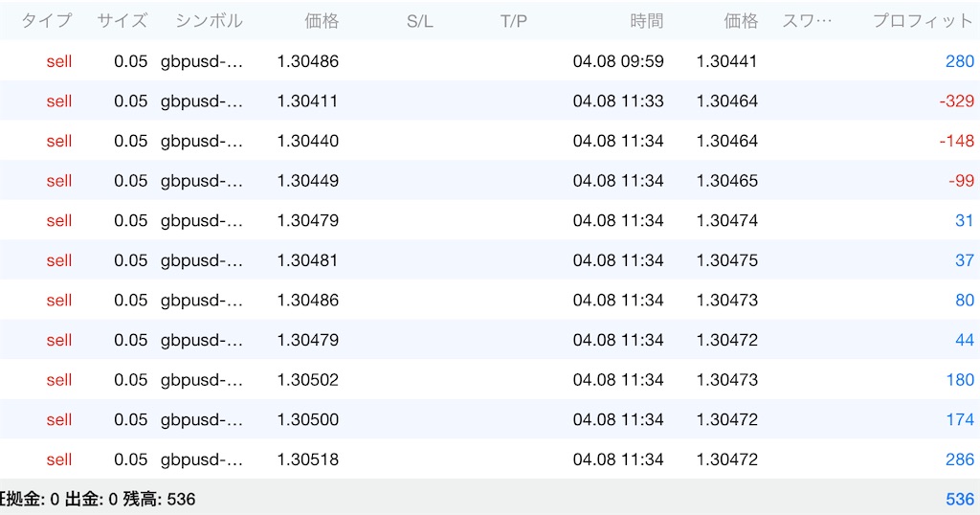Click the time 04.08 11:33

coord(618,101)
